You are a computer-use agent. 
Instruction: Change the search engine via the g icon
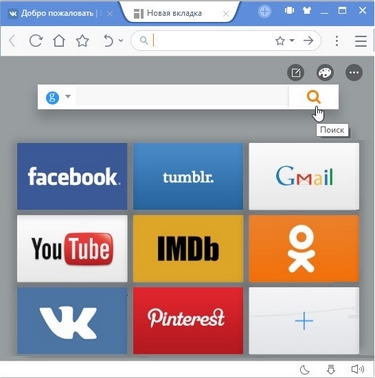(x=52, y=97)
